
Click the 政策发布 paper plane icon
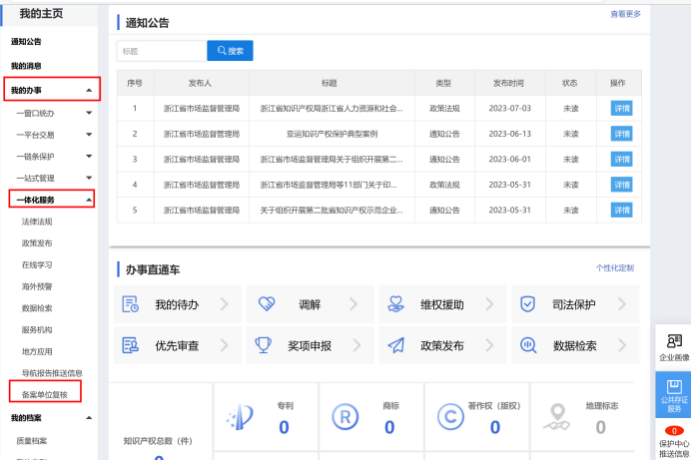[396, 345]
